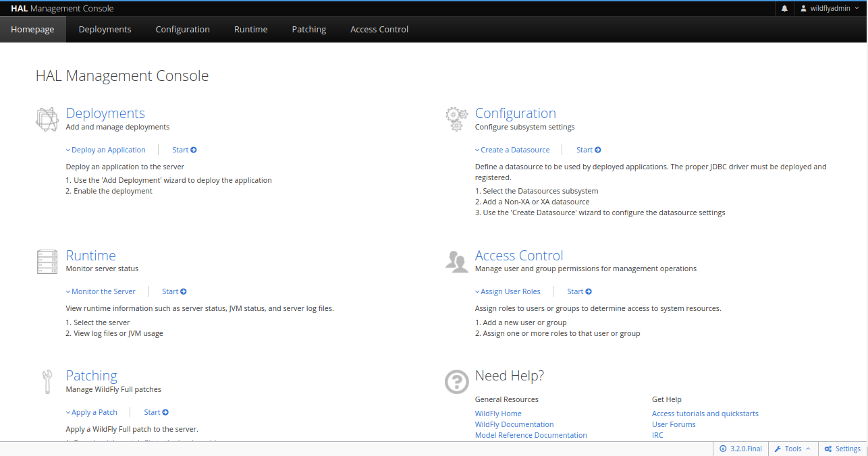Viewport: 868px width, 456px height.
Task: Click the Configuration gears icon
Action: pyautogui.click(x=457, y=119)
